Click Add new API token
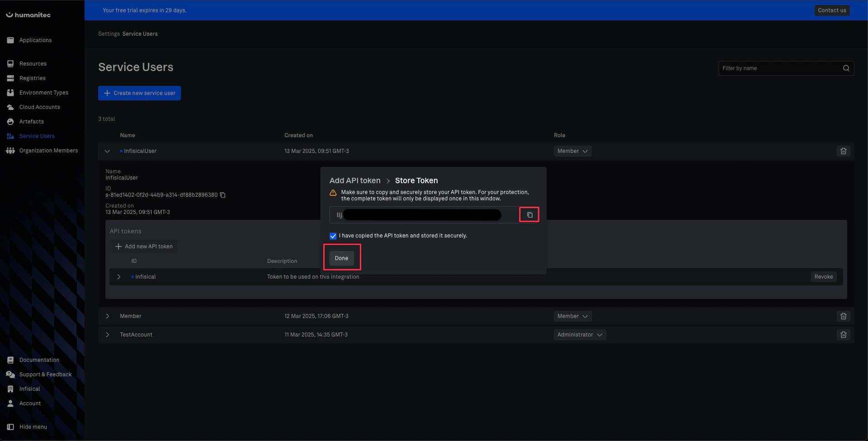 coord(144,247)
